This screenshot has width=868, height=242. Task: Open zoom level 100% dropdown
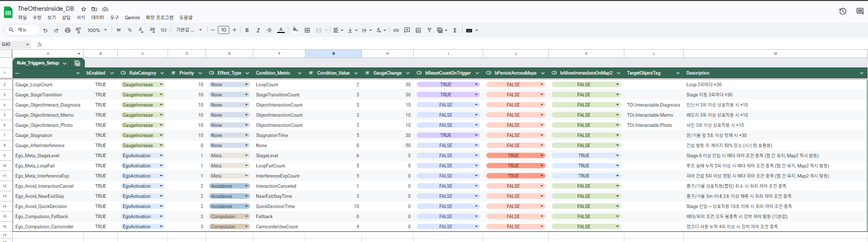pyautogui.click(x=97, y=30)
